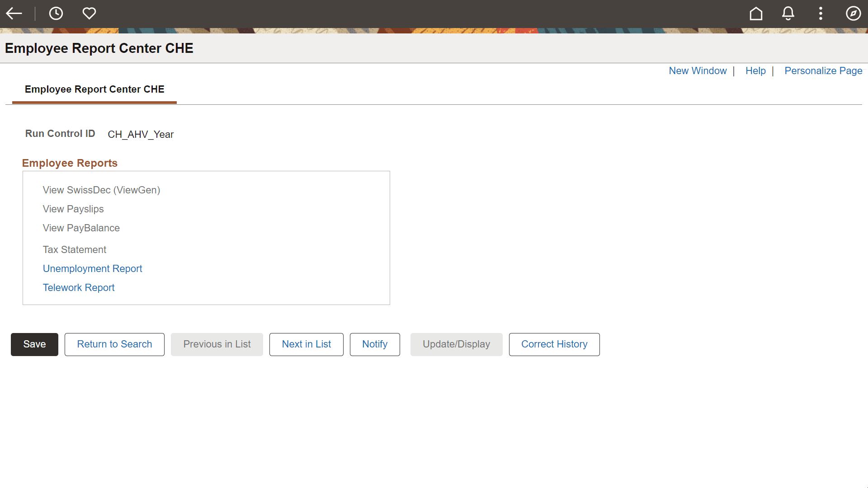Click the Favorites heart icon
Image resolution: width=868 pixels, height=488 pixels.
[89, 14]
